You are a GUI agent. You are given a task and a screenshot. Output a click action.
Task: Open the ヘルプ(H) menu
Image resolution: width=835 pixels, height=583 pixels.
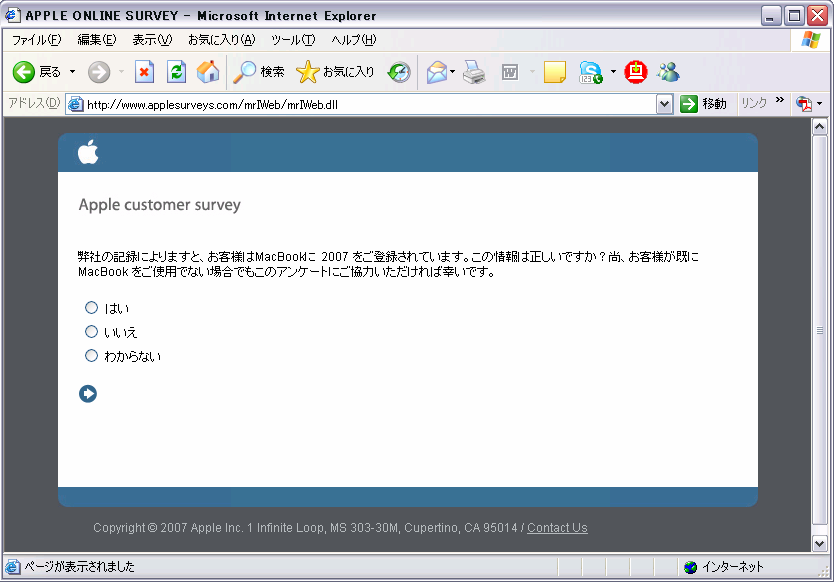click(x=354, y=40)
